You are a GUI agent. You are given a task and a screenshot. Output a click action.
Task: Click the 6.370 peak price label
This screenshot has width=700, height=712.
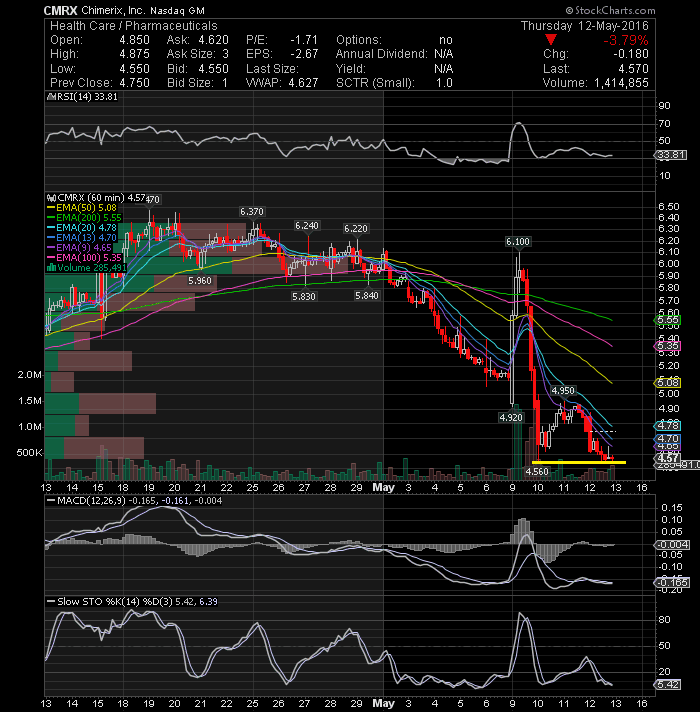252,212
